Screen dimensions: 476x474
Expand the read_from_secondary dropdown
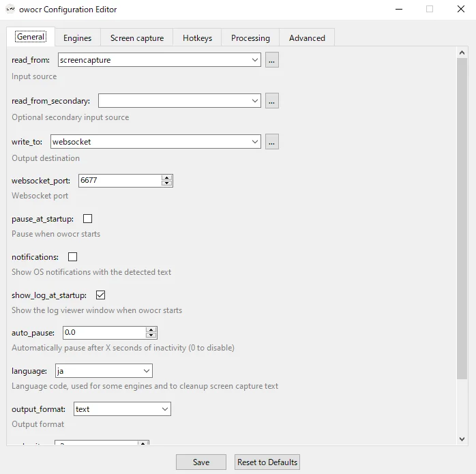coord(254,101)
